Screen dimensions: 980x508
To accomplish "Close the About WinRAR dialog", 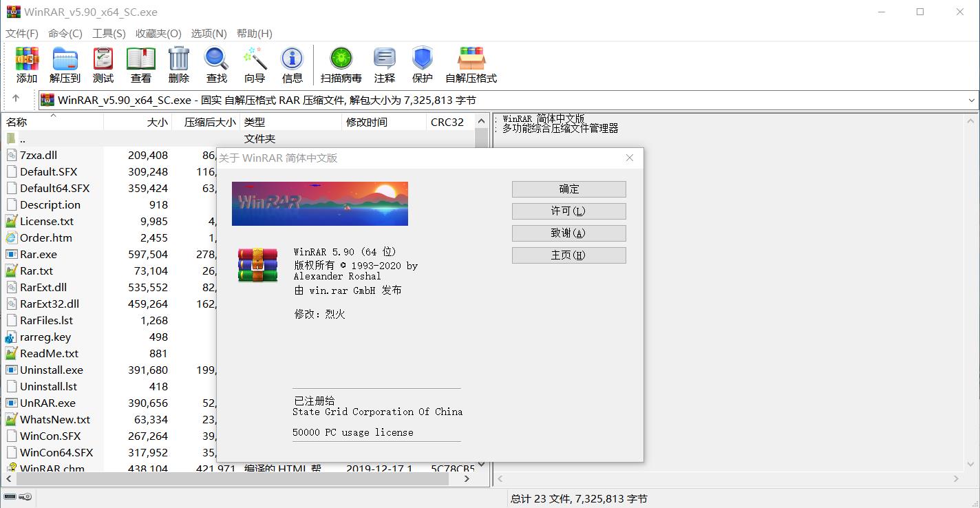I will (x=629, y=158).
